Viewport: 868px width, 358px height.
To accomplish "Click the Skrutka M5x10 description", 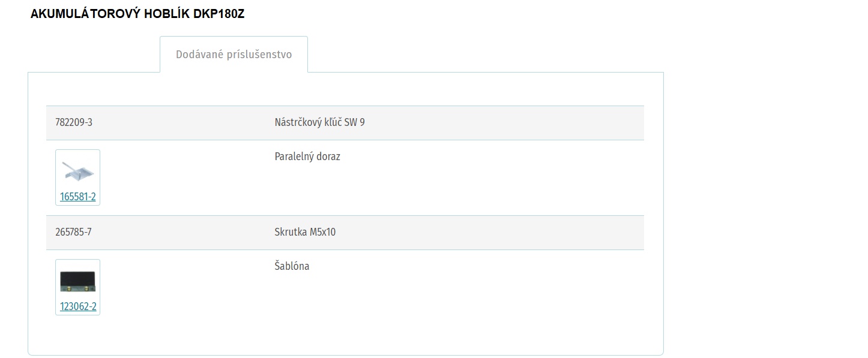I will [x=305, y=232].
